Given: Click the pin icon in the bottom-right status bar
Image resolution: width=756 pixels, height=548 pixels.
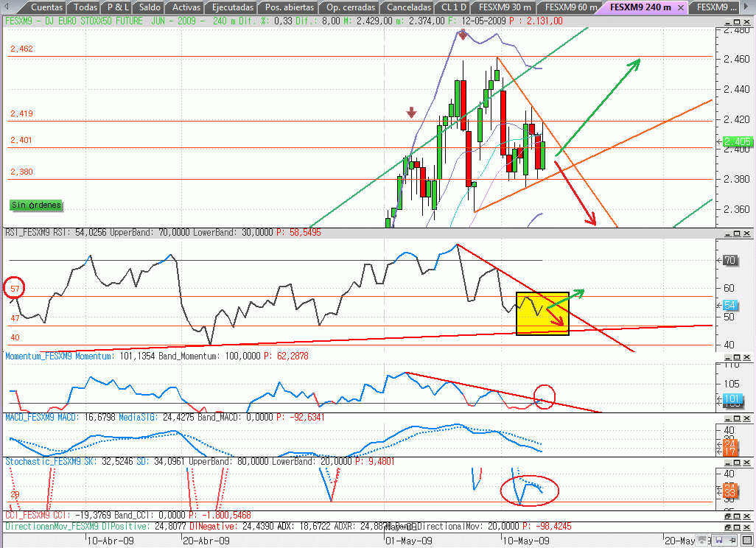Looking at the screenshot, I should point(732,540).
